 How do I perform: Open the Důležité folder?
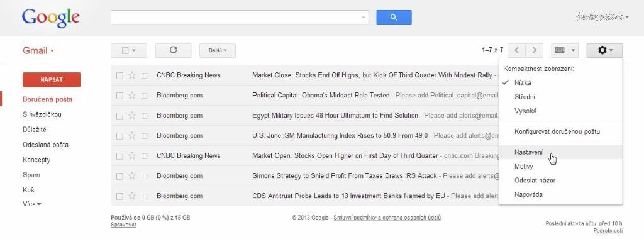pos(35,130)
